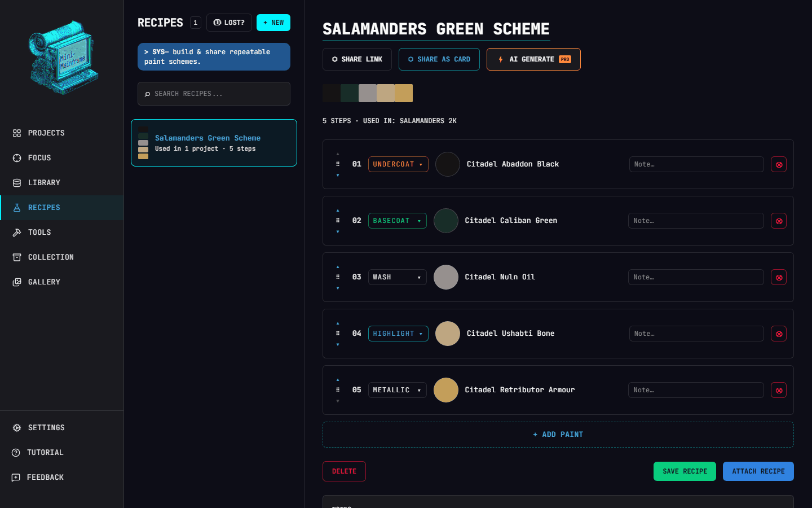
Task: Click + Add Paint
Action: (558, 435)
